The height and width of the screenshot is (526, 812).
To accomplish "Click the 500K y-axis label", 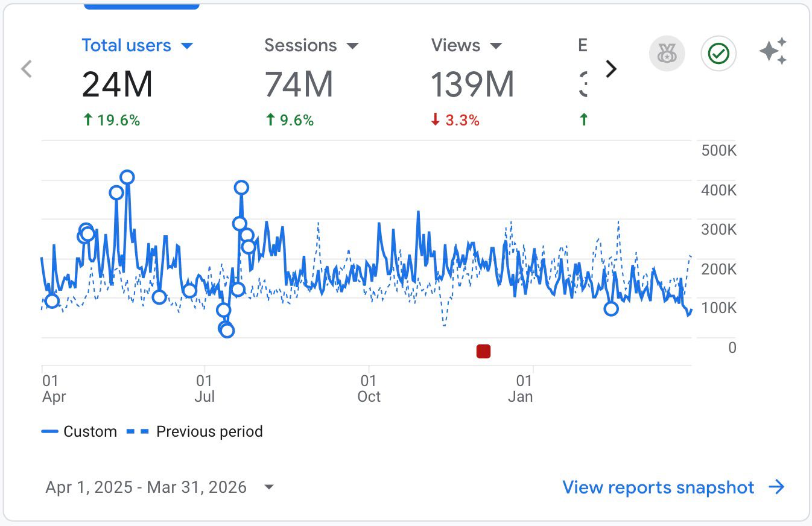I will (x=719, y=150).
